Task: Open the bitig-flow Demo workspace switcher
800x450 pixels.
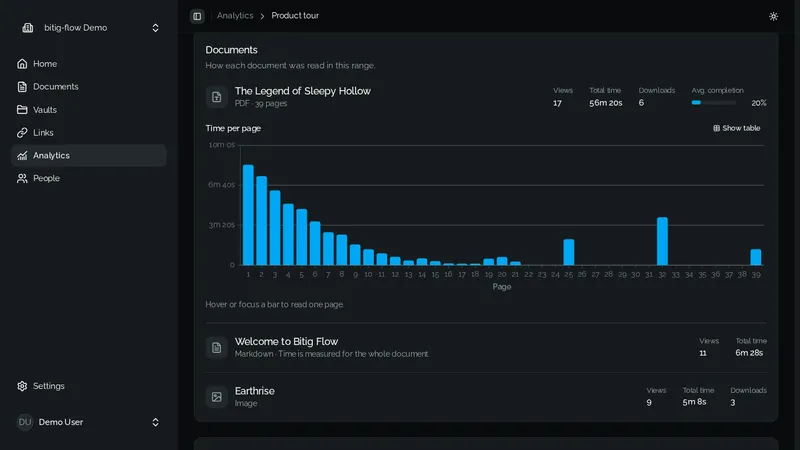Action: click(x=90, y=28)
